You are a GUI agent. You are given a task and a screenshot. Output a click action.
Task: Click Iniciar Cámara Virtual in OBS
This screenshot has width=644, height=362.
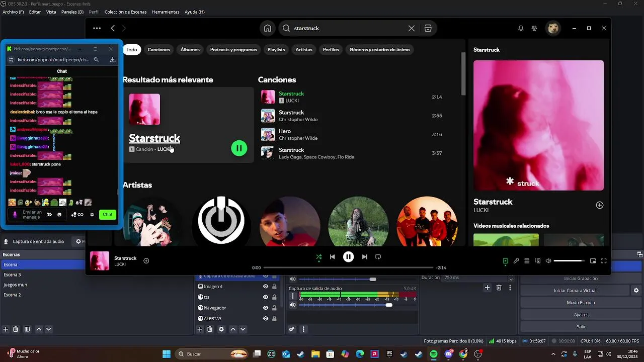(x=575, y=291)
